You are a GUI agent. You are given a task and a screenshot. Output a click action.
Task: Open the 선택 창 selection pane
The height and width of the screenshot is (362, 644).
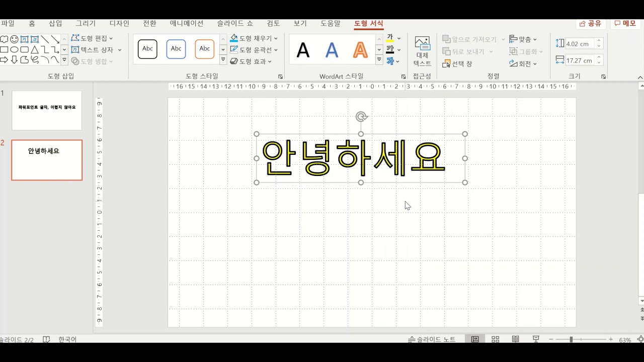click(x=457, y=64)
